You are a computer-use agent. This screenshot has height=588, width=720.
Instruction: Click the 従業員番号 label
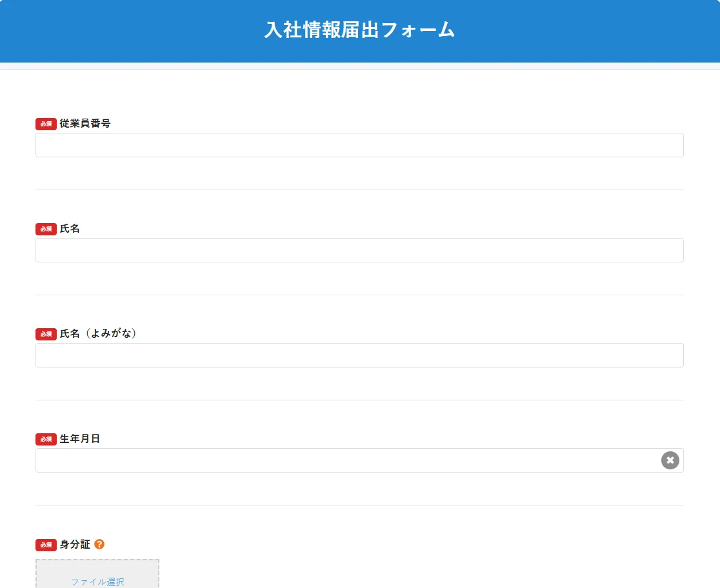[85, 124]
